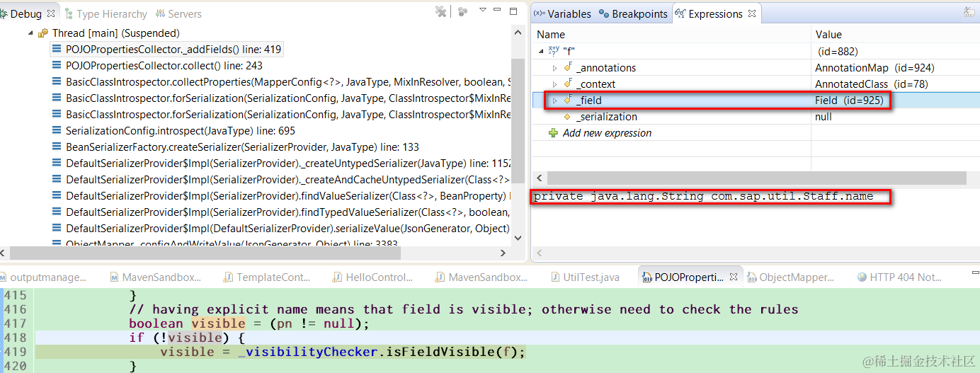The image size is (980, 373).
Task: Click the Java file icon on UtilTest.java tab
Action: click(x=556, y=277)
